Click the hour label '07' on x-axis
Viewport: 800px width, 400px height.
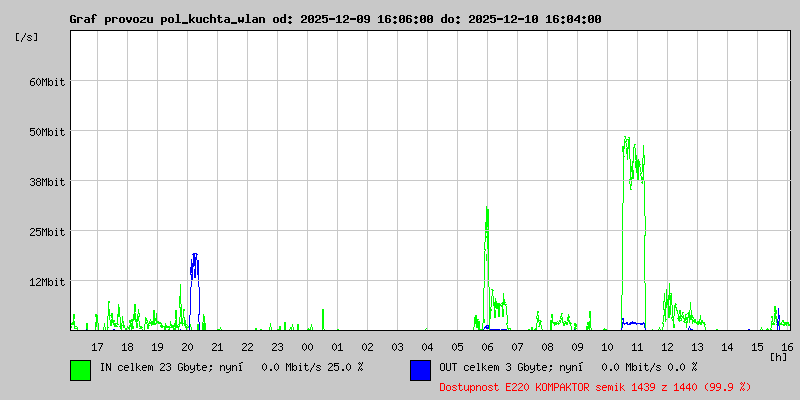point(517,347)
